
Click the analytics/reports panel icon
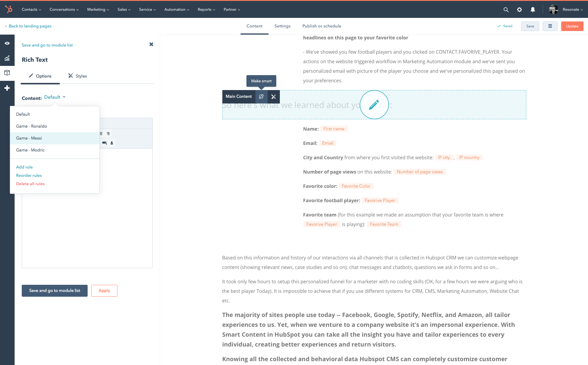coord(7,58)
